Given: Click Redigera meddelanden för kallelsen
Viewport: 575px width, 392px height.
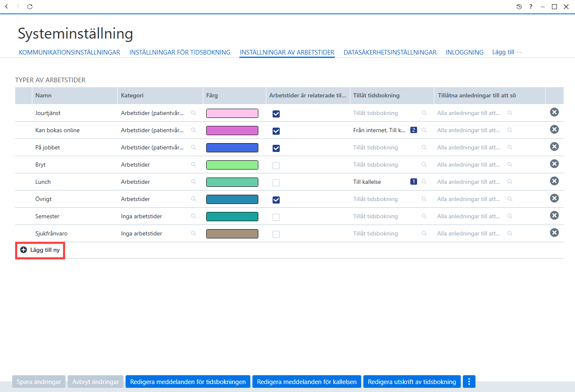Looking at the screenshot, I should tap(307, 382).
